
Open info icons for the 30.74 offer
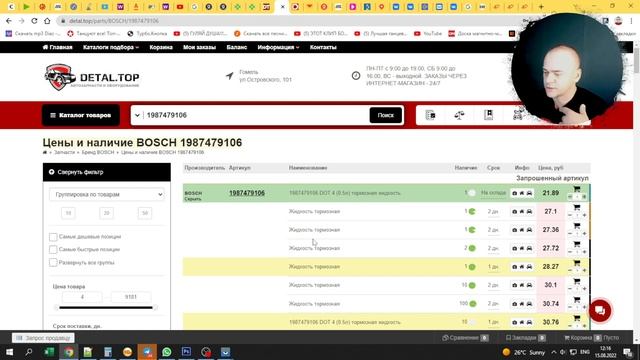coord(522,304)
